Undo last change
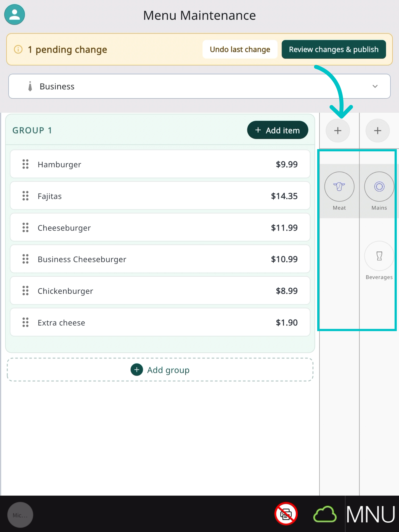The height and width of the screenshot is (532, 399). [x=240, y=49]
